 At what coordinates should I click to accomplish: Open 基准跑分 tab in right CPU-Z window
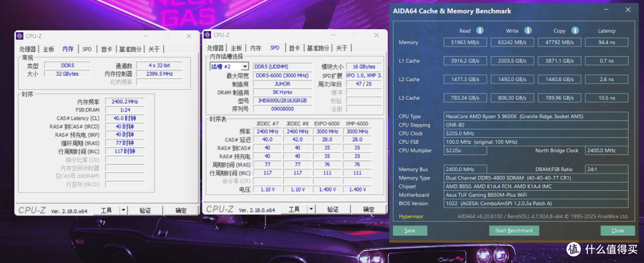[x=318, y=48]
